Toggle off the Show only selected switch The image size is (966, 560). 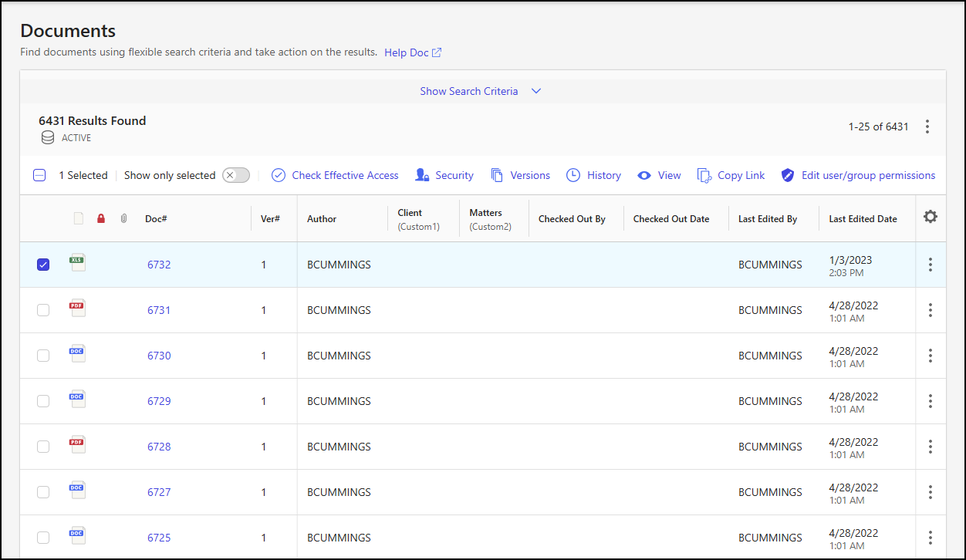(x=235, y=175)
